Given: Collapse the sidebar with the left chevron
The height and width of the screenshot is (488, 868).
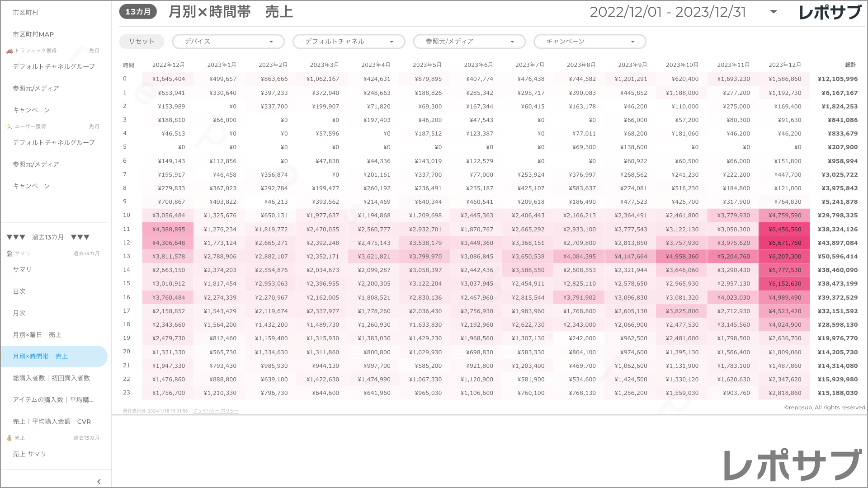Looking at the screenshot, I should (x=99, y=482).
